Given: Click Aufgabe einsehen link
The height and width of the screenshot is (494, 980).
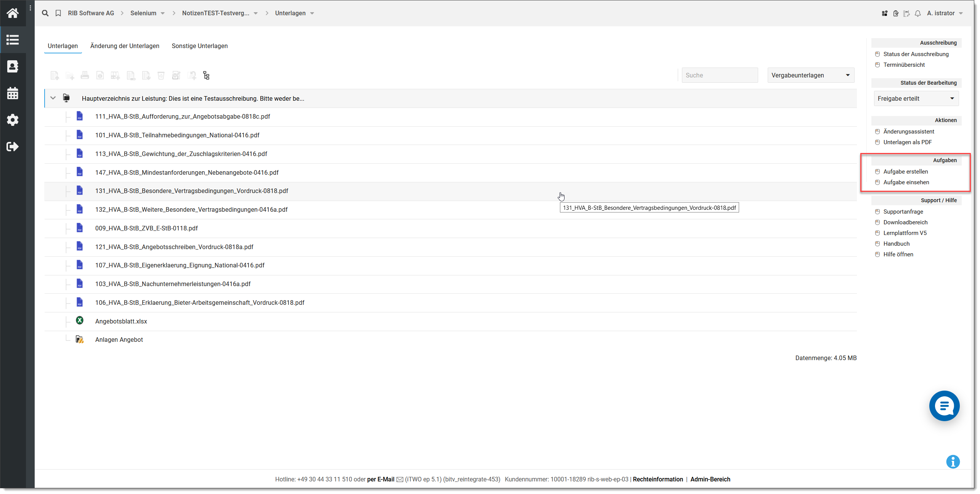Looking at the screenshot, I should 906,182.
